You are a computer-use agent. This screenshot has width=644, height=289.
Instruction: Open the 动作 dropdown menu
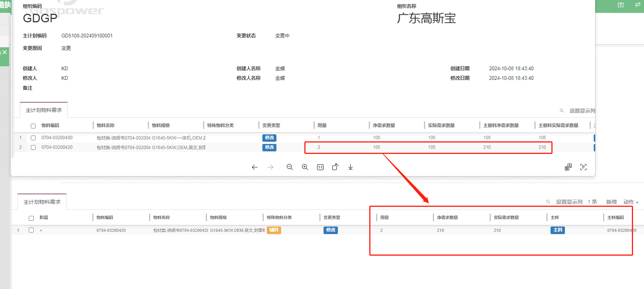[x=631, y=202]
